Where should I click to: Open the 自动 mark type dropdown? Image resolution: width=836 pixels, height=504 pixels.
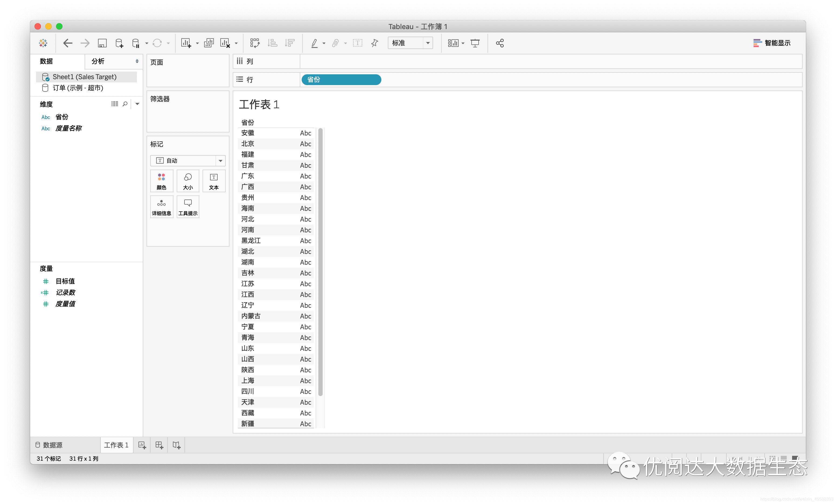point(188,161)
